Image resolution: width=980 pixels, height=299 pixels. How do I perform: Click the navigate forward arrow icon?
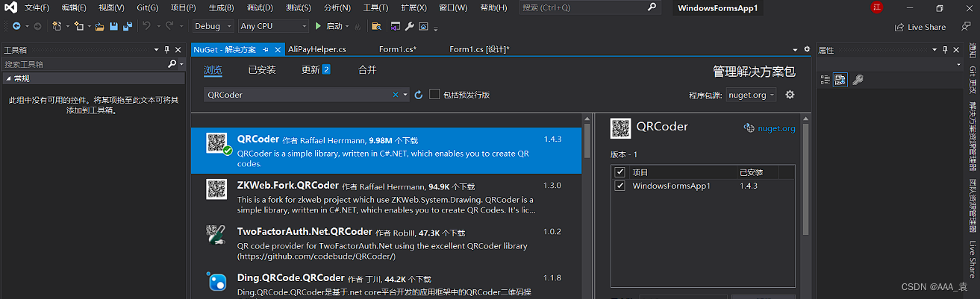[37, 26]
